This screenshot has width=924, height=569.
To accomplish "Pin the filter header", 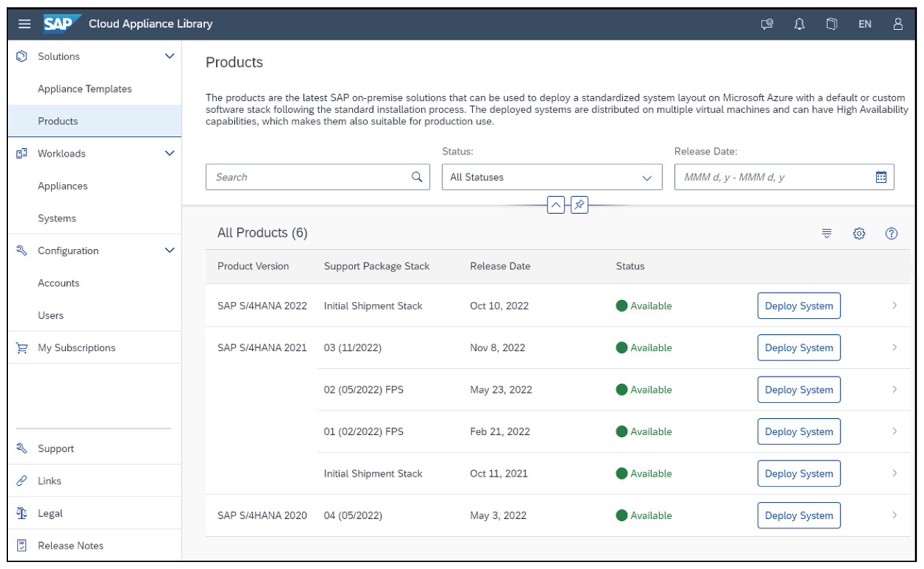I will pos(579,204).
